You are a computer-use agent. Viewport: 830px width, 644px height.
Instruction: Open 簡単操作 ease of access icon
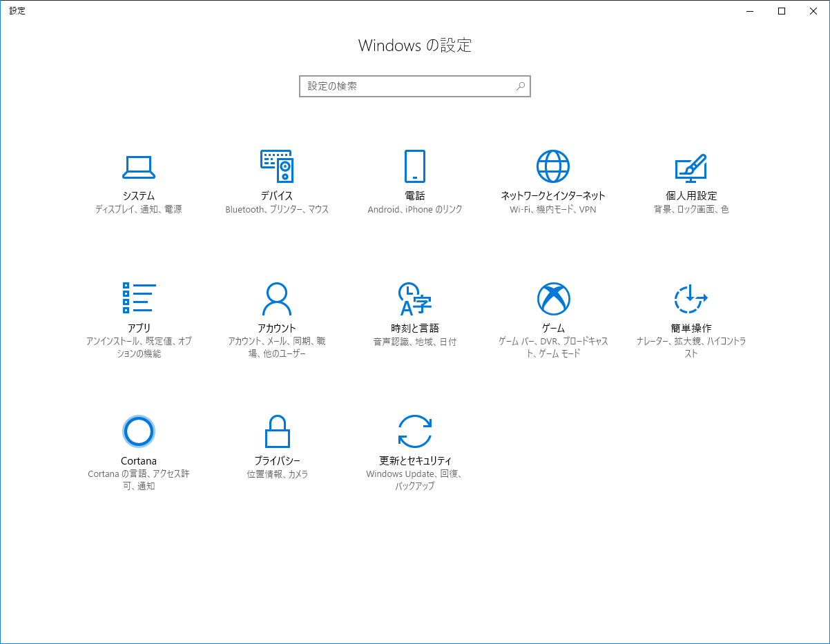(691, 298)
